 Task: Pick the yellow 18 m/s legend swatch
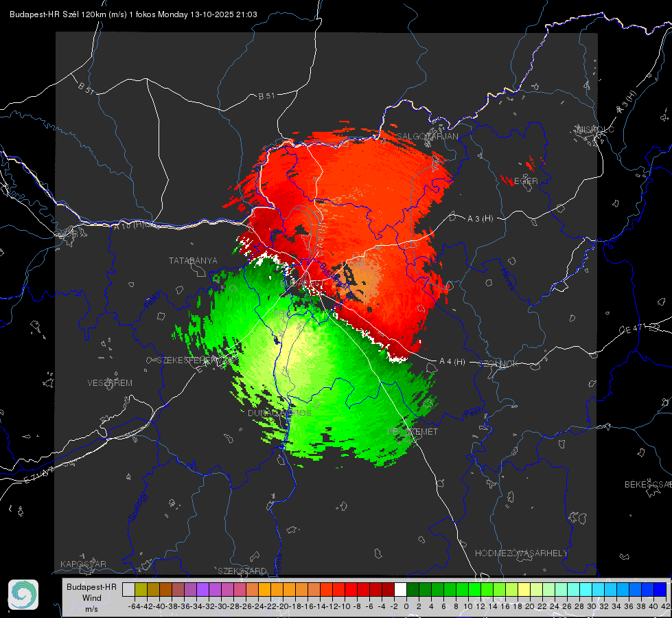click(x=524, y=590)
